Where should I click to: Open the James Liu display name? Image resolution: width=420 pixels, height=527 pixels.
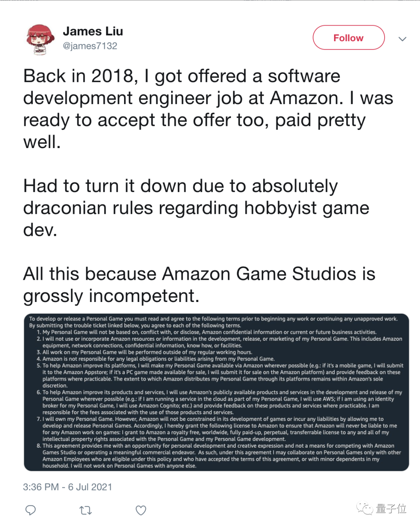coord(93,31)
